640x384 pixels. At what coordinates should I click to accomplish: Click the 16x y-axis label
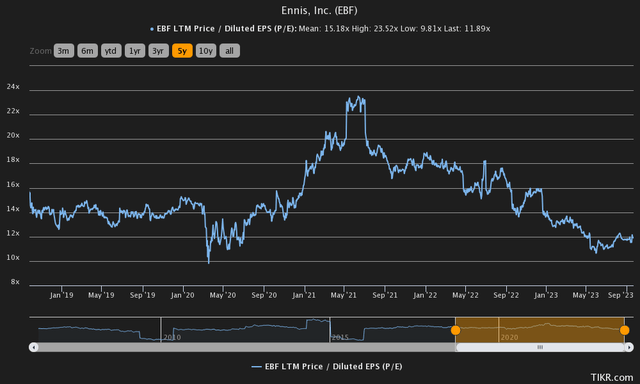(13, 184)
